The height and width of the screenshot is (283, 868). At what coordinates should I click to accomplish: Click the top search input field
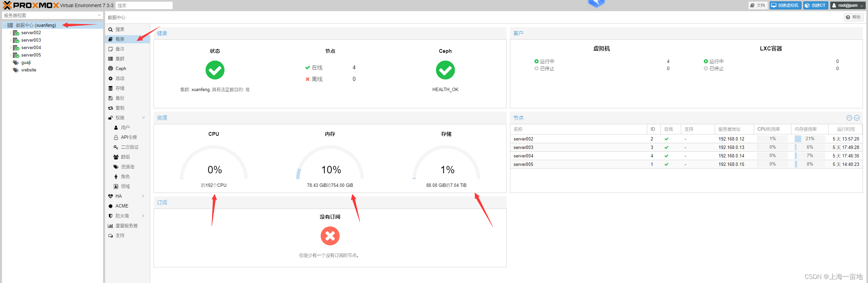[x=144, y=5]
